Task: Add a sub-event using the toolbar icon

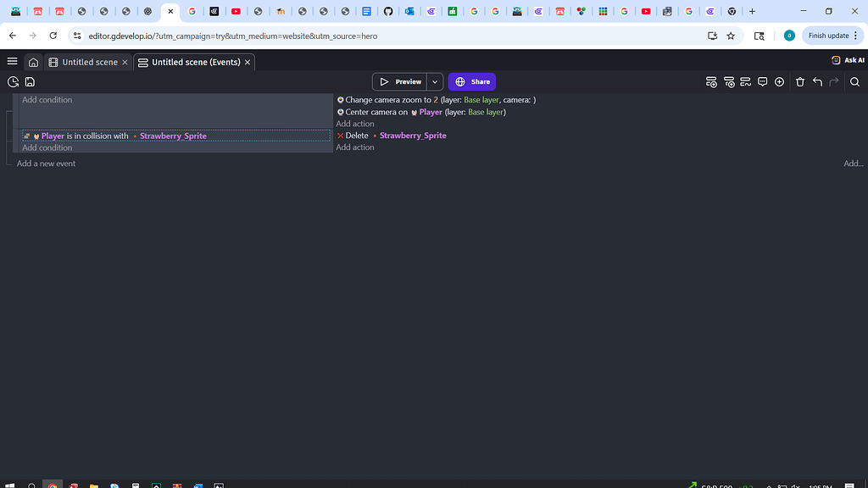Action: click(730, 82)
